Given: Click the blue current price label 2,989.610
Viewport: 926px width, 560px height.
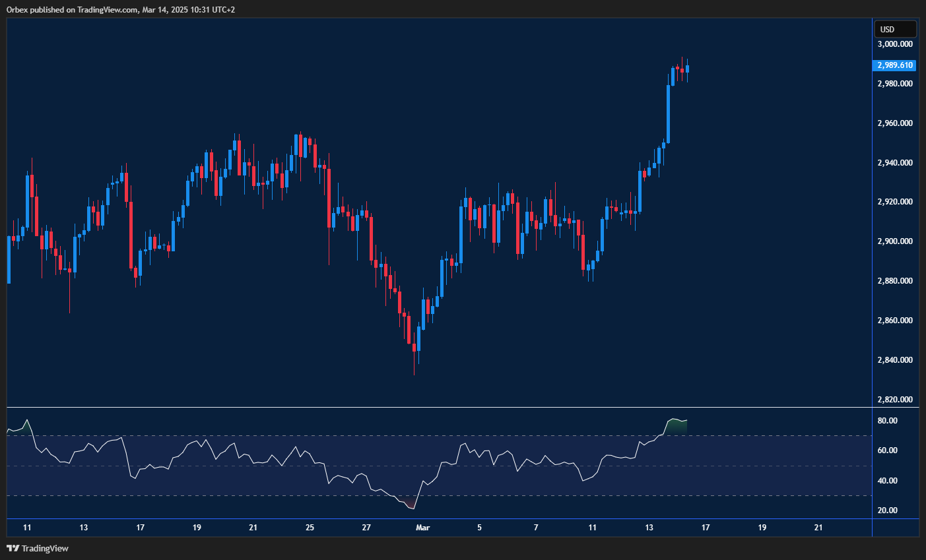Looking at the screenshot, I should point(895,65).
